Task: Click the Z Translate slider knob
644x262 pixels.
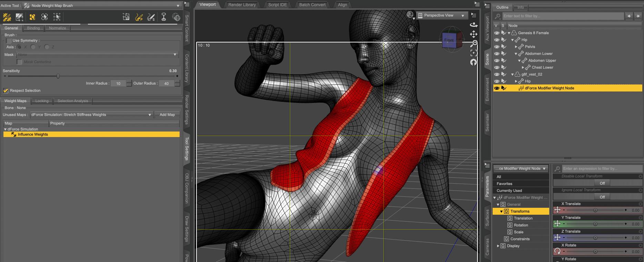Action: click(x=595, y=237)
